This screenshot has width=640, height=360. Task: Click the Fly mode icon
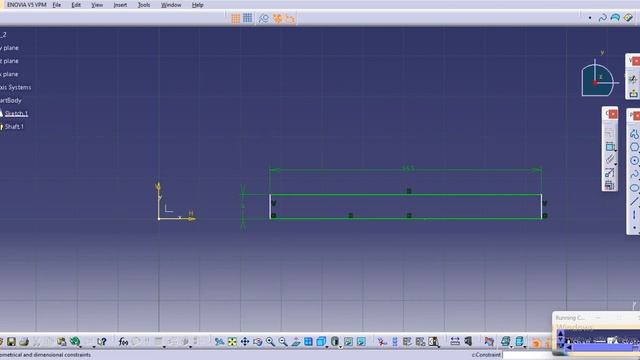pos(219,342)
